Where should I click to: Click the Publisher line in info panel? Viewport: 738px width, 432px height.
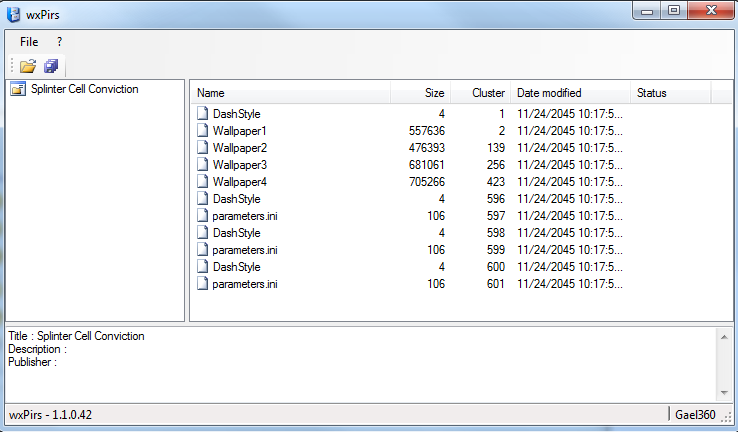(32, 362)
